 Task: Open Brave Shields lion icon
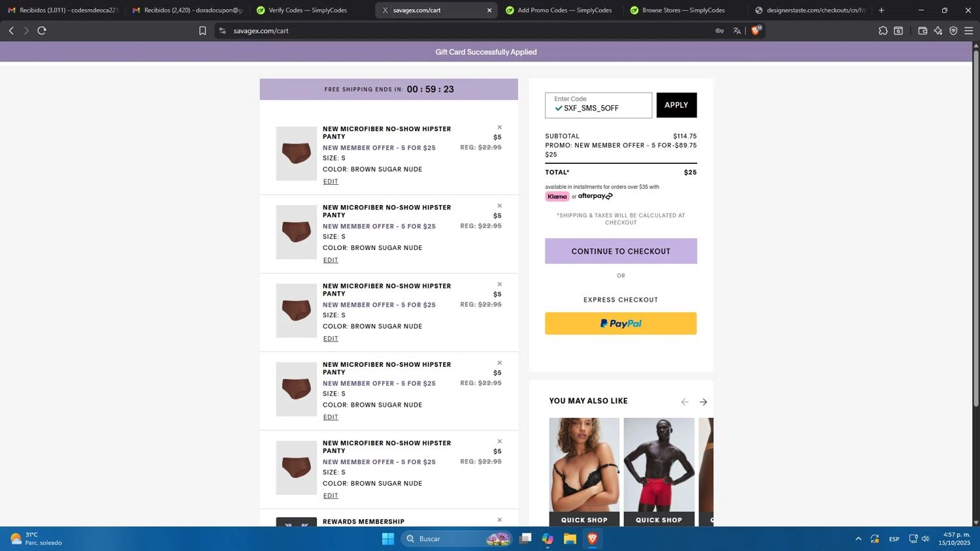point(757,30)
